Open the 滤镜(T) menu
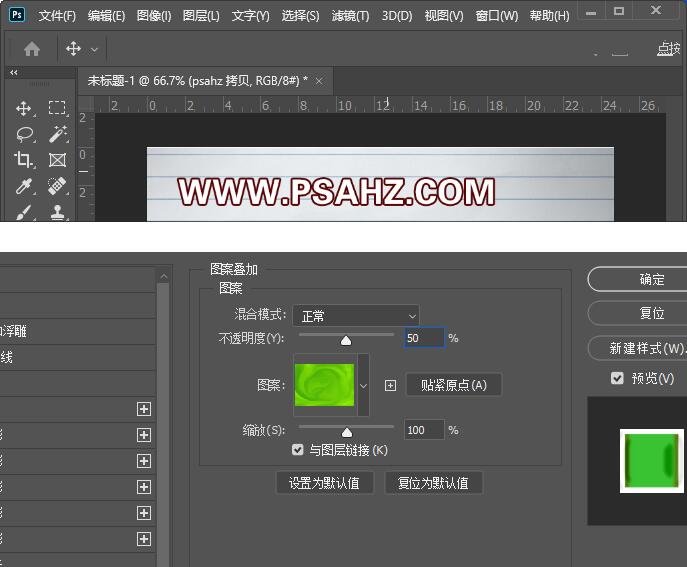687x567 pixels. click(350, 16)
